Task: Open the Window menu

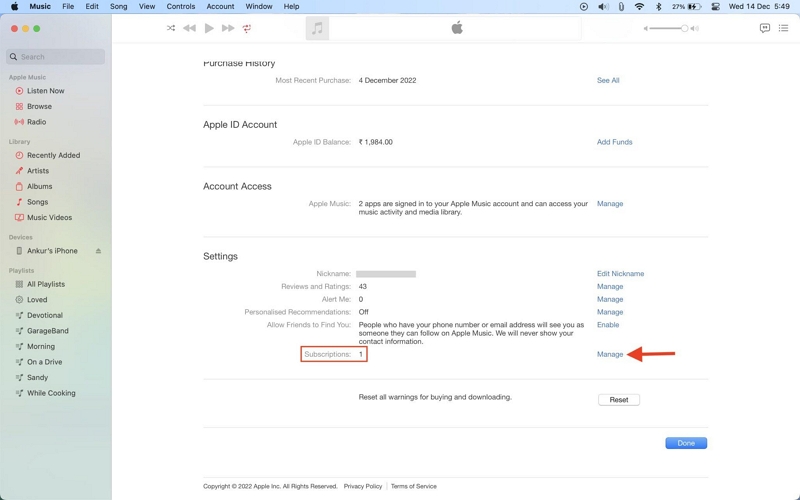Action: (259, 7)
